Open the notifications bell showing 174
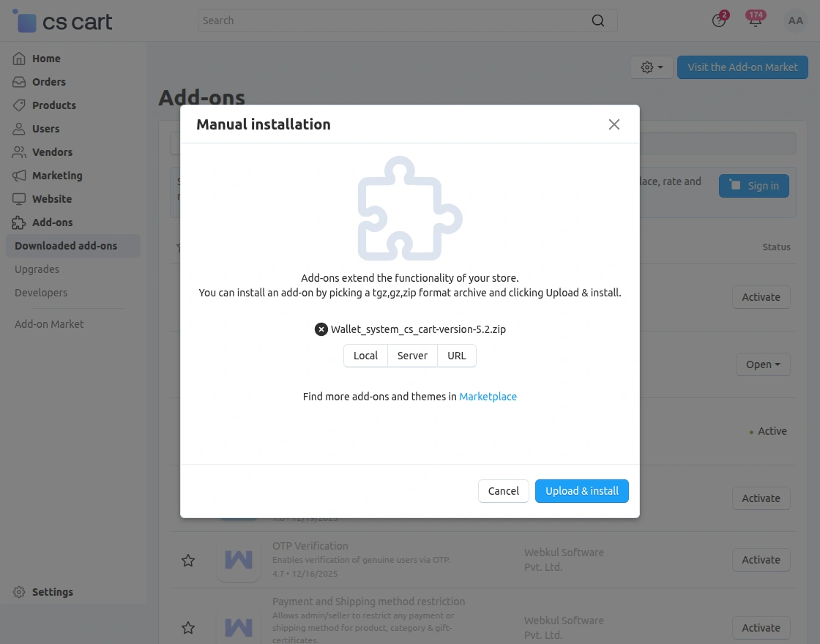This screenshot has width=820, height=644. (756, 20)
